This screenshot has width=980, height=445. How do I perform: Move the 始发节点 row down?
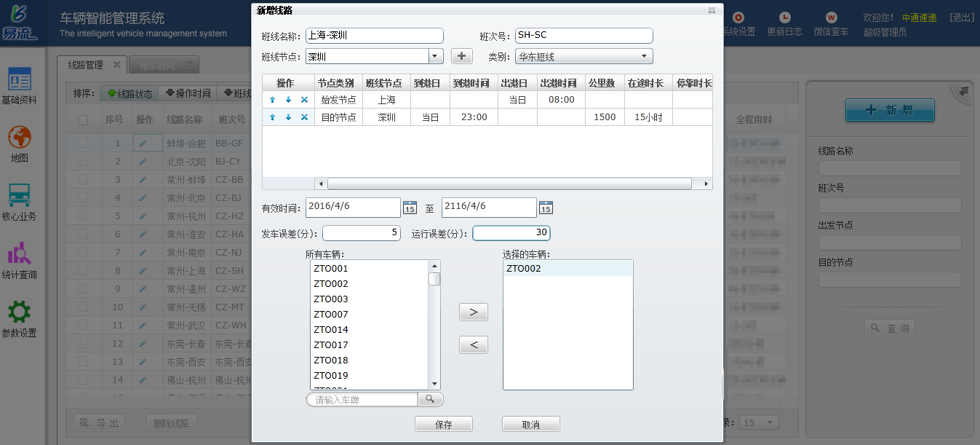click(288, 100)
